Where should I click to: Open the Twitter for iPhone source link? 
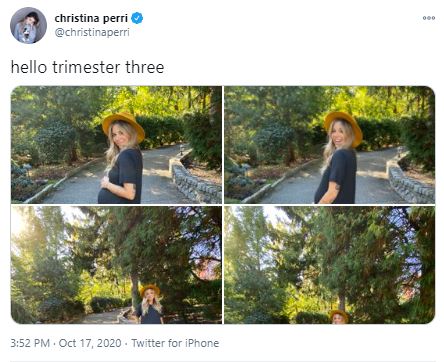coord(175,343)
